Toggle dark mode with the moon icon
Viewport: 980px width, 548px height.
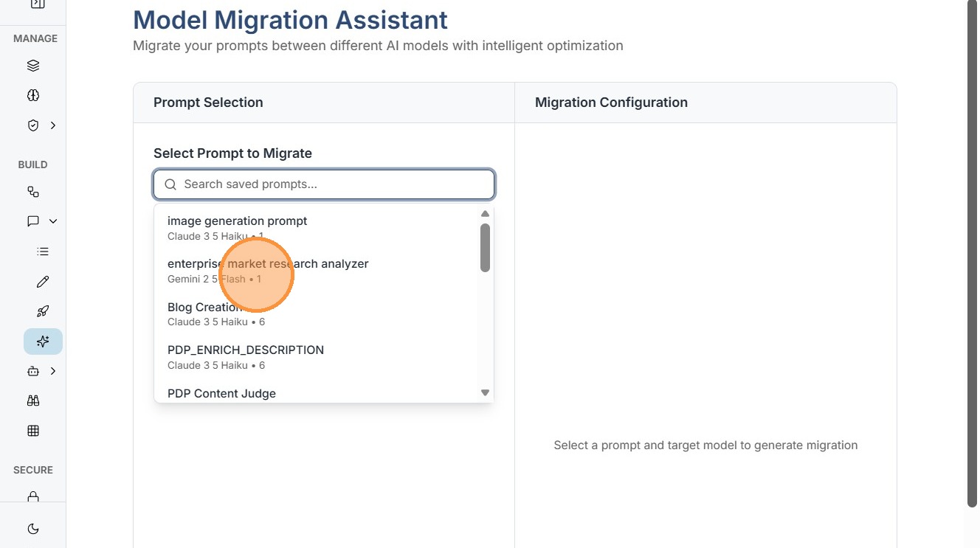click(x=33, y=529)
